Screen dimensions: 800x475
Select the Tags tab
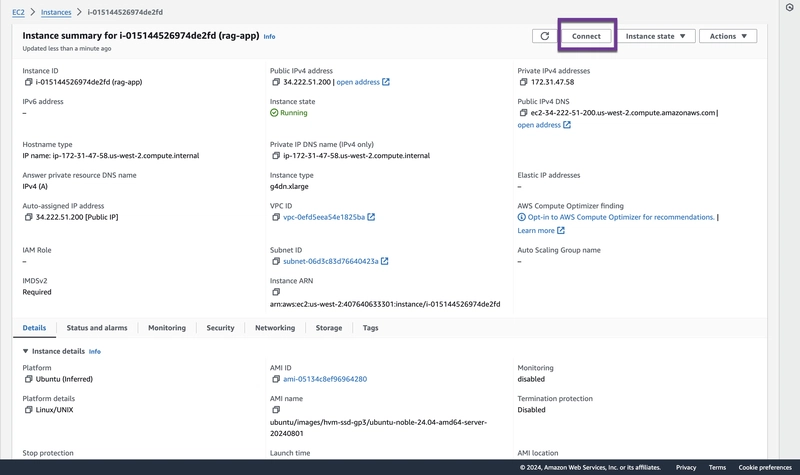pos(370,328)
